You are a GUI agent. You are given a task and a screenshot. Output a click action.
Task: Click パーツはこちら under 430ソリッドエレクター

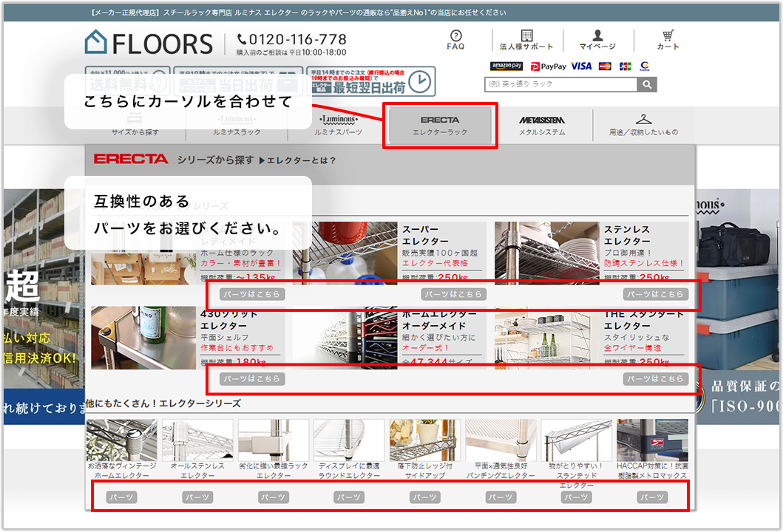click(x=252, y=379)
